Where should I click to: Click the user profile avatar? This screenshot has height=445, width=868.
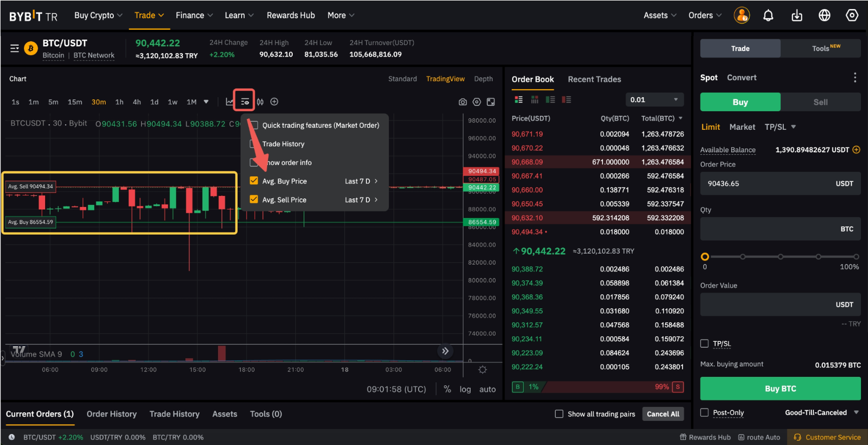[x=741, y=16]
